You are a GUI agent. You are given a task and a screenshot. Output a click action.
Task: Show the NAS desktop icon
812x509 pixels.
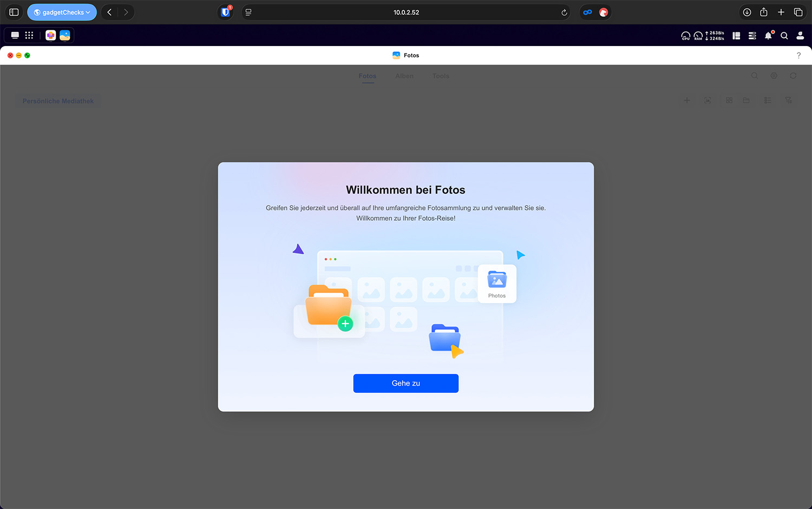tap(15, 35)
